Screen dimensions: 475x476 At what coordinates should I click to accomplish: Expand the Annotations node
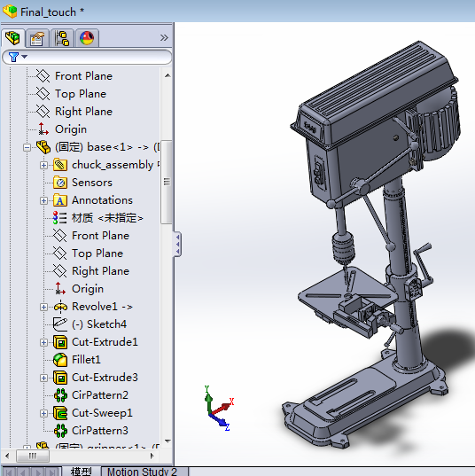pyautogui.click(x=43, y=200)
